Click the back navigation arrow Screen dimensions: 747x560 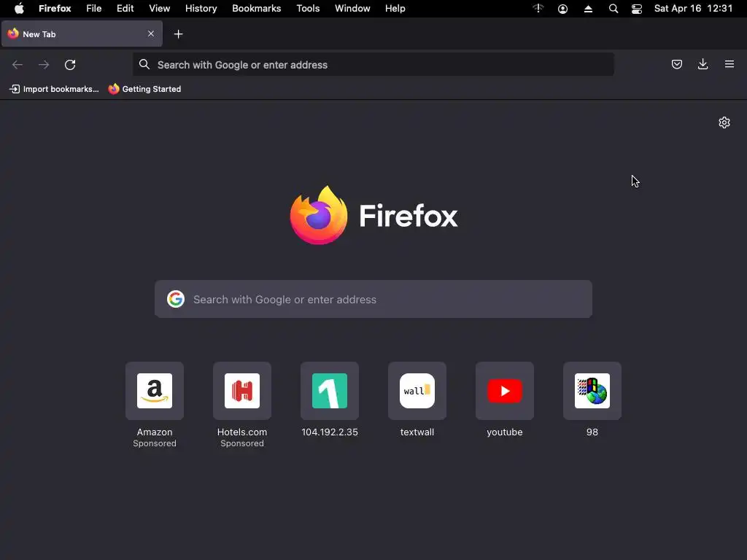point(18,64)
